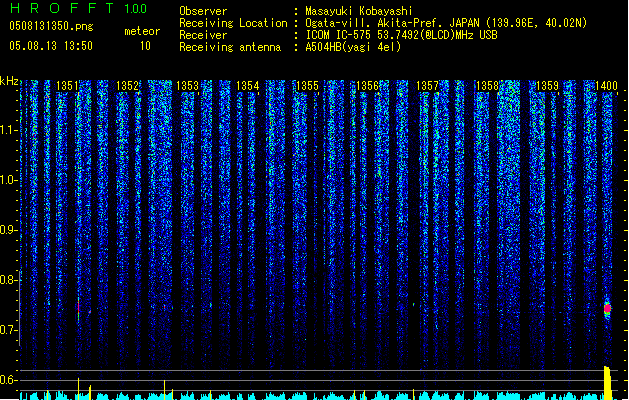Click observer name Masayuki Kobayashi
Image resolution: width=629 pixels, height=400 pixels.
(359, 11)
